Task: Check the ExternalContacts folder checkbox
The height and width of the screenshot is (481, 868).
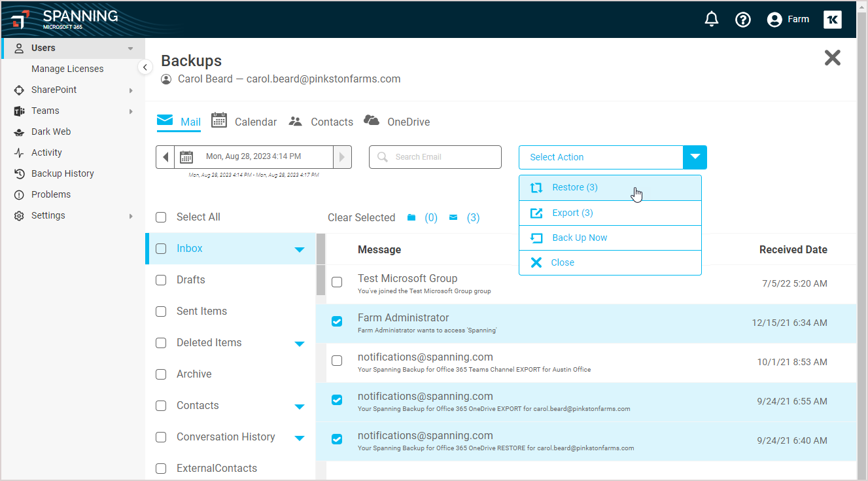Action: pos(161,469)
